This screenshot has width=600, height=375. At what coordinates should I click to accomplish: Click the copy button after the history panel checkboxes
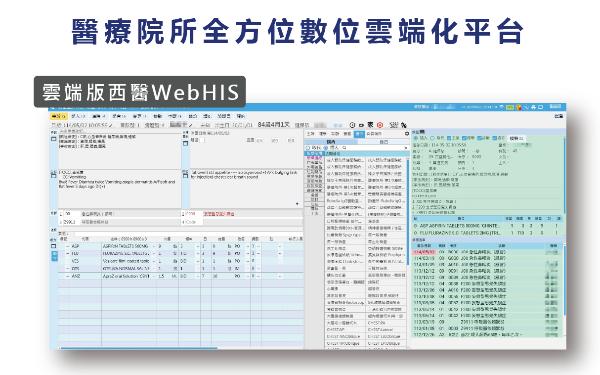tap(517, 138)
